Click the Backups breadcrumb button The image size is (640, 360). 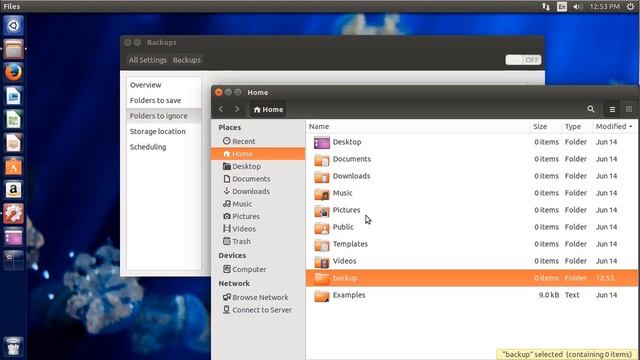187,60
